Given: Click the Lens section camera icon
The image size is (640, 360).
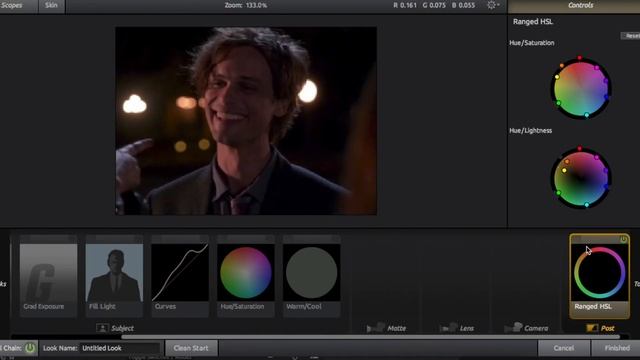Looking at the screenshot, I should click(449, 327).
